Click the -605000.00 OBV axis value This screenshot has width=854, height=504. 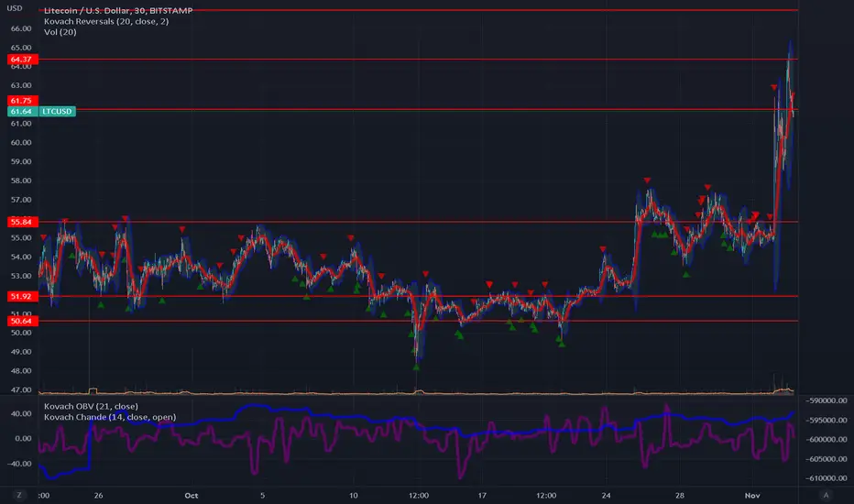pyautogui.click(x=827, y=459)
